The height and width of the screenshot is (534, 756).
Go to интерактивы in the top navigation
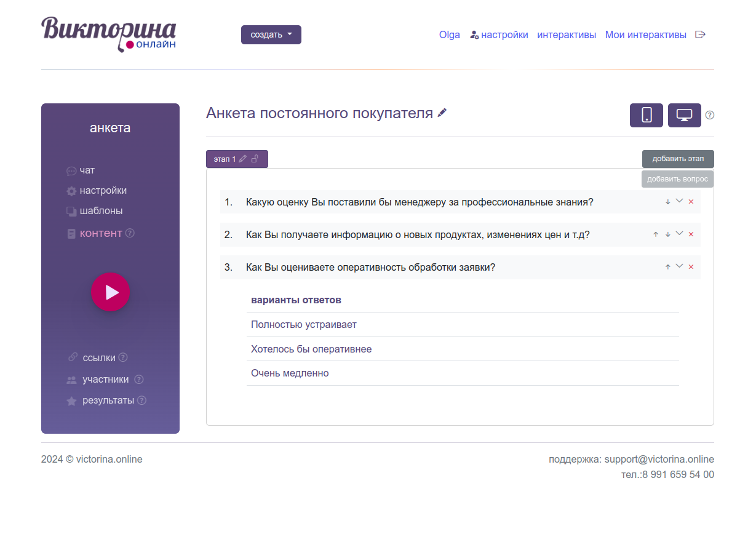(x=567, y=35)
